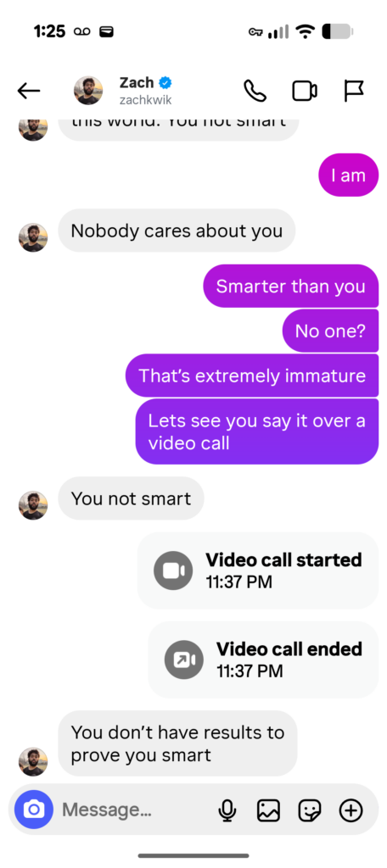Viewport: 387px width, 868px height.
Task: Tap the Message input field
Action: [133, 810]
